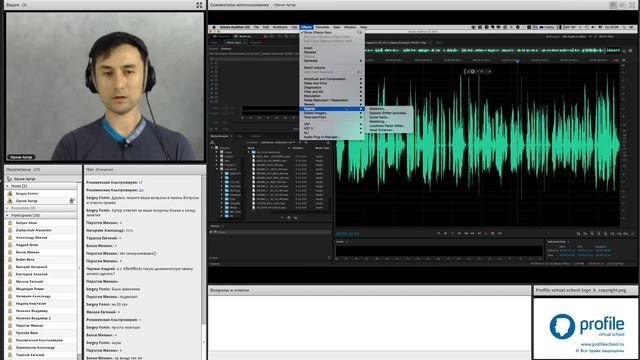Viewport: 640px width, 360px height.
Task: Select the Multitrack view button in Audition
Action: tap(243, 36)
